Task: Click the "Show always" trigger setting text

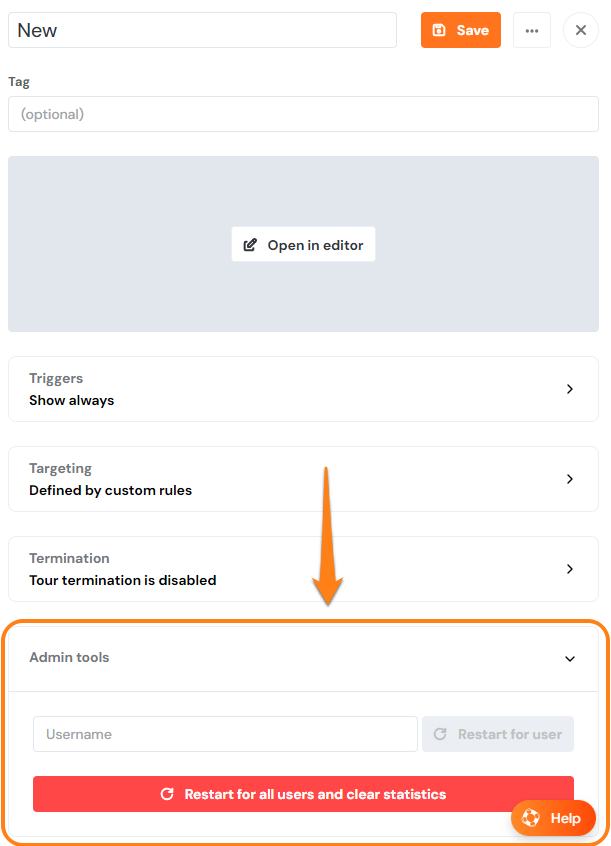Action: 72,400
